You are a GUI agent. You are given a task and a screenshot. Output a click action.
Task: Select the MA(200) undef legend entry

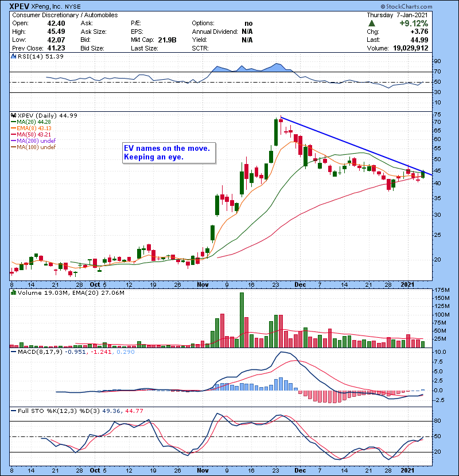[33, 141]
